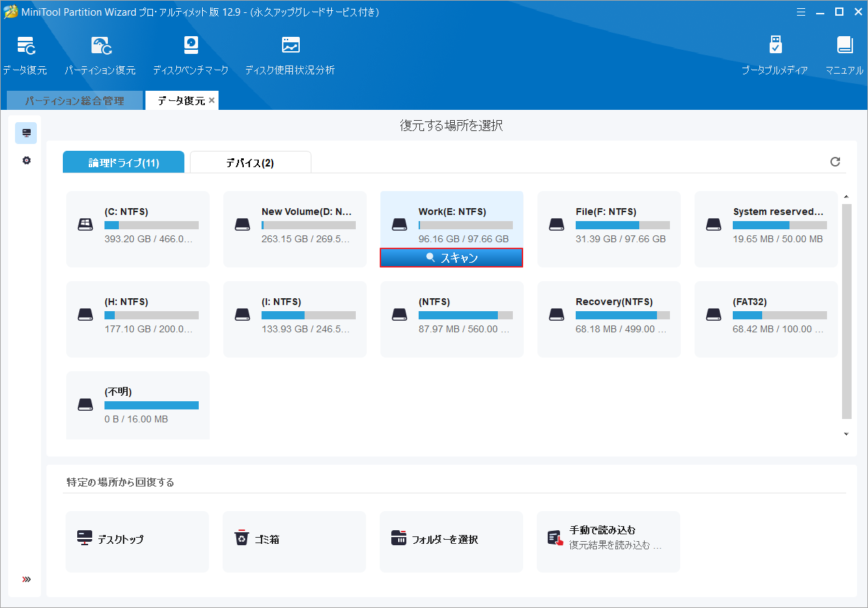Click the 不明 partition drive icon
The height and width of the screenshot is (608, 868).
[x=85, y=405]
